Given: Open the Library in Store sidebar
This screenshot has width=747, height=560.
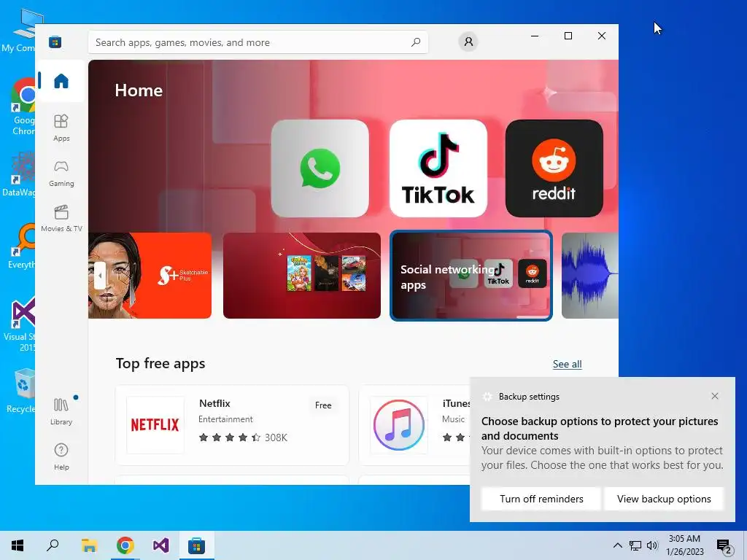Looking at the screenshot, I should tap(61, 412).
